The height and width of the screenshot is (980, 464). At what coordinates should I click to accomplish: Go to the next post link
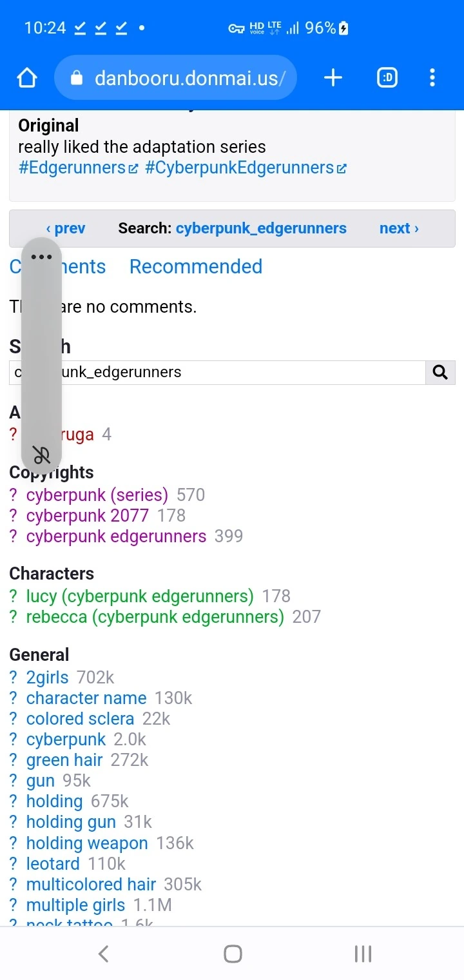(399, 228)
